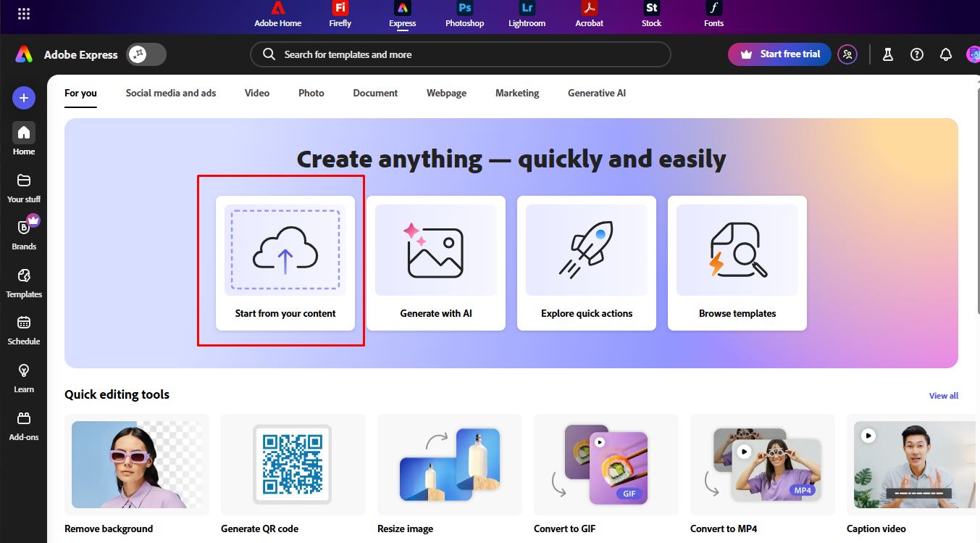980x543 pixels.
Task: Open the Convert to GIF thumbnail
Action: coord(606,465)
